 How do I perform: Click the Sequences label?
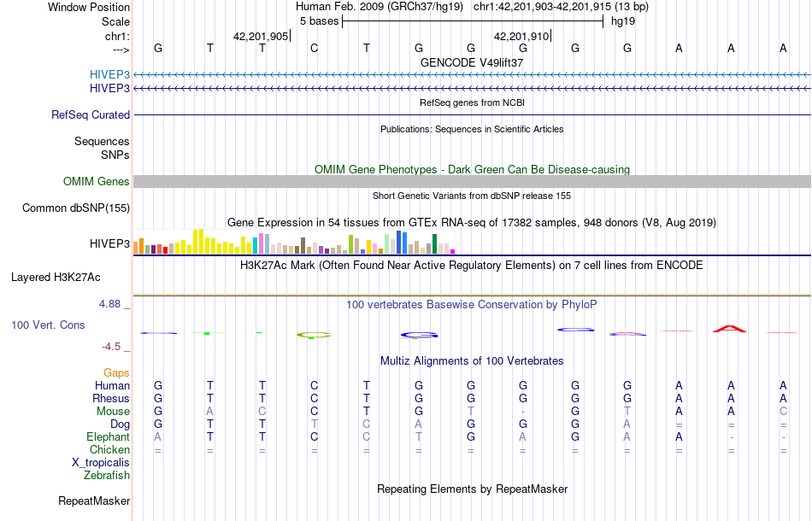[x=102, y=141]
